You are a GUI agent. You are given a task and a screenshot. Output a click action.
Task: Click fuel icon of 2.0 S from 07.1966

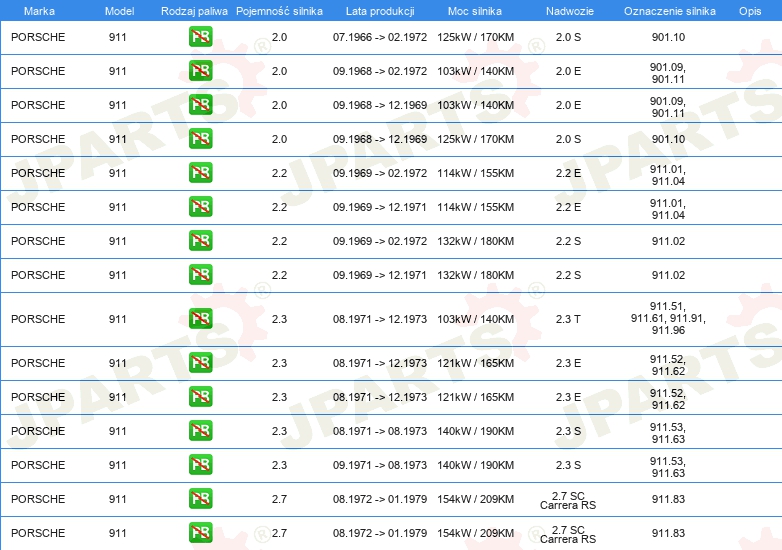[200, 37]
